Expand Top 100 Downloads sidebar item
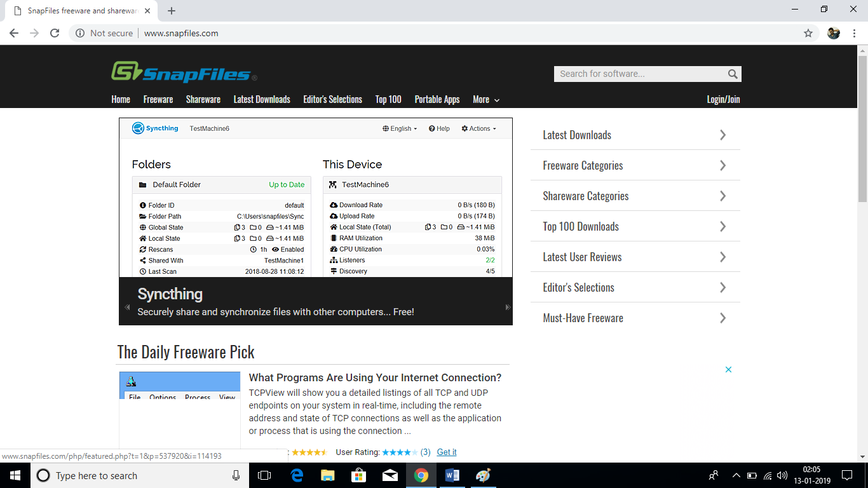This screenshot has width=868, height=488. click(x=635, y=226)
